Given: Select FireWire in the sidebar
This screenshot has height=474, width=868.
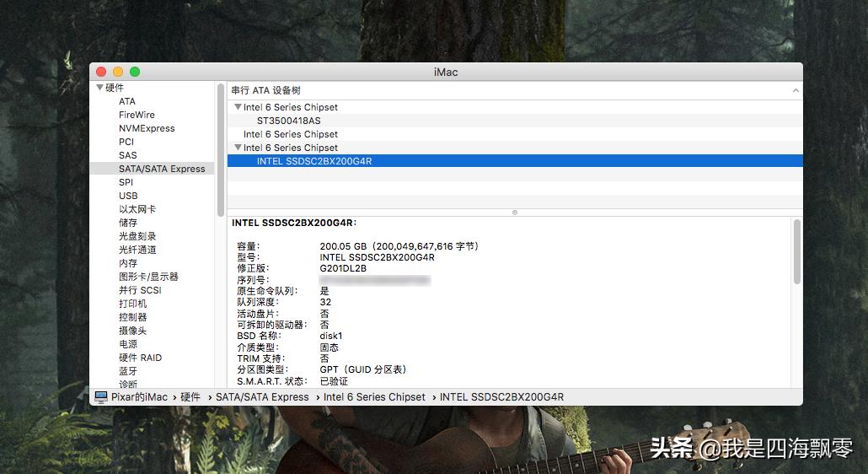Looking at the screenshot, I should (137, 115).
